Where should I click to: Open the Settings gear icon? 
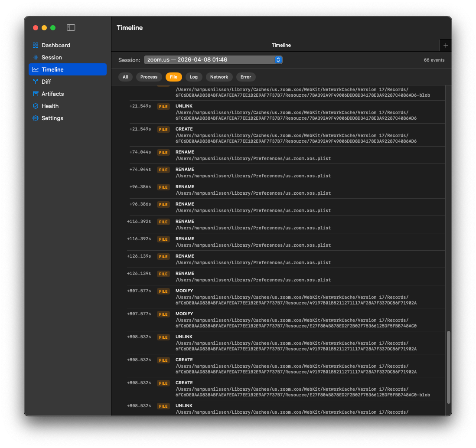(36, 118)
